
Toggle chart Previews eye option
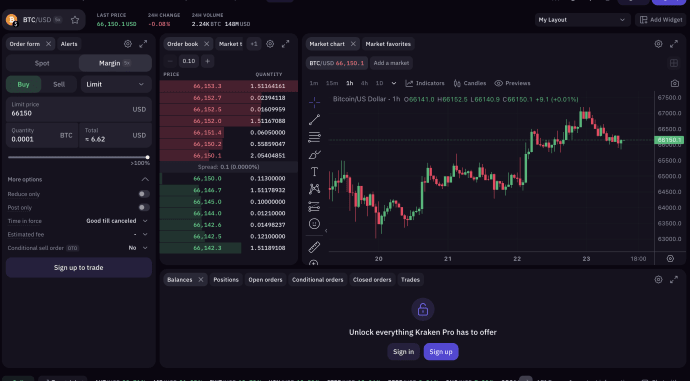tap(512, 83)
